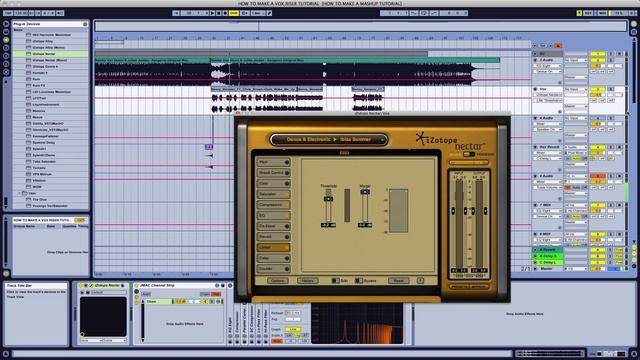This screenshot has width=640, height=360.
Task: Toggle Gate module power button
Action: (287, 184)
